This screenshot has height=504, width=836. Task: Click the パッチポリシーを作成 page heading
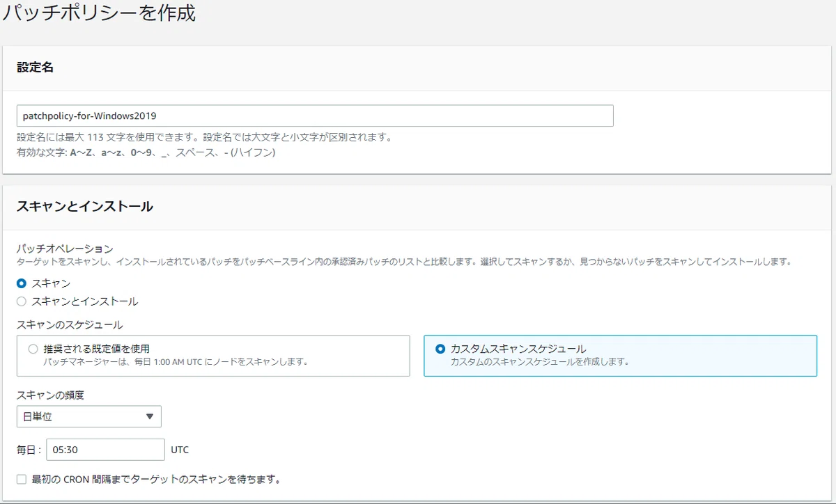[99, 13]
